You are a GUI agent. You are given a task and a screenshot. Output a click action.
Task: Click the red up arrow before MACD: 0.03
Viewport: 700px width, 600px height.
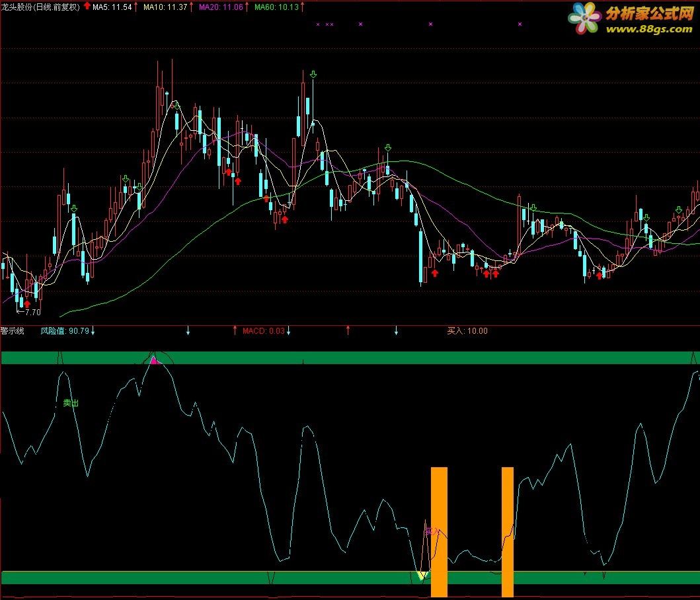pos(235,330)
